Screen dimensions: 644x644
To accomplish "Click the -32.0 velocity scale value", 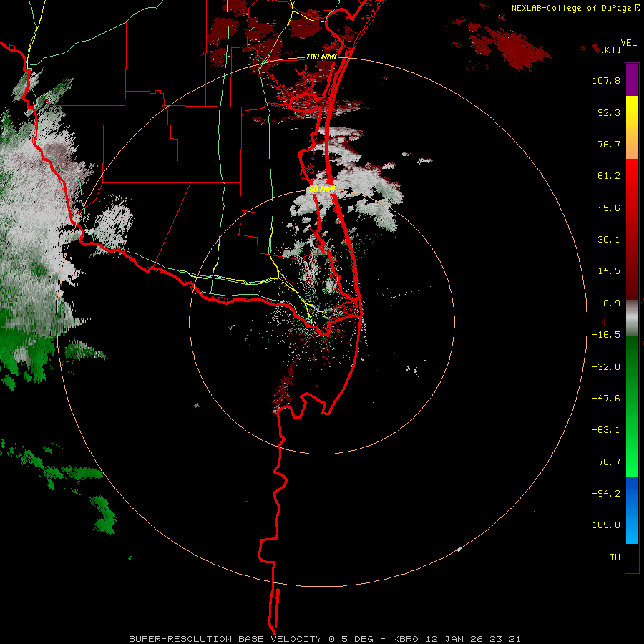I will pos(606,367).
